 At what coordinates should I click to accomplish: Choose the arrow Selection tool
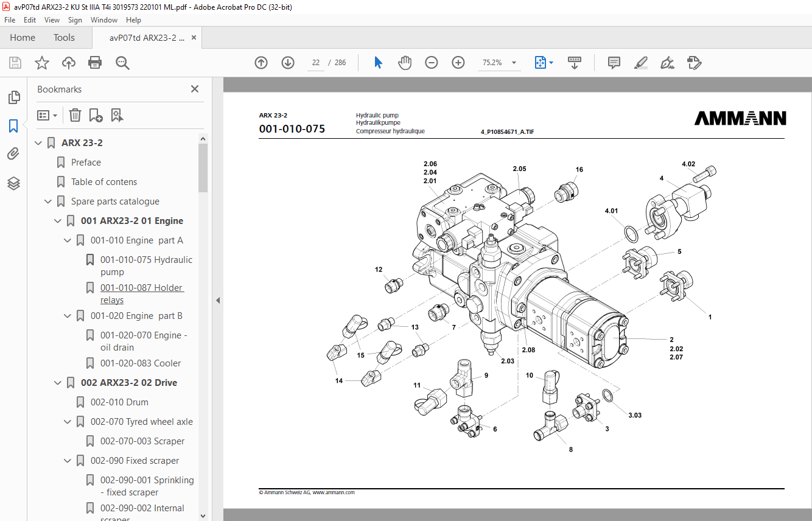click(378, 63)
